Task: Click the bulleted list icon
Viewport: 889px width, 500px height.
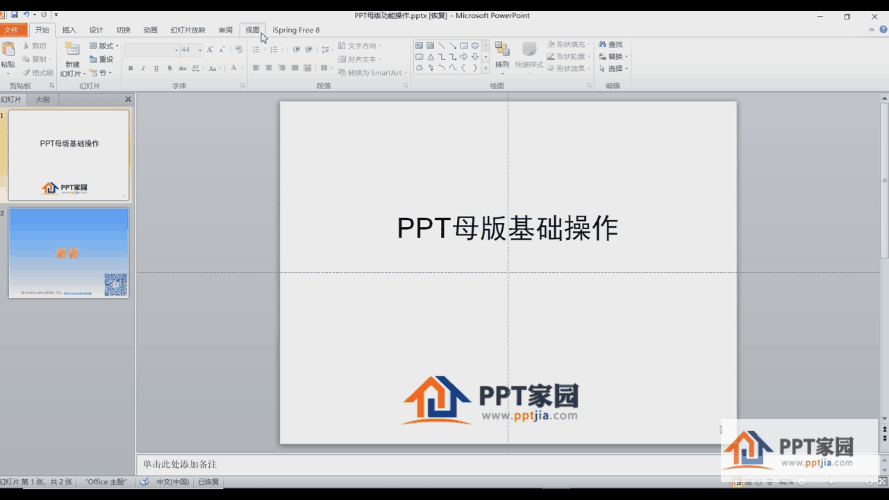Action: tap(256, 50)
